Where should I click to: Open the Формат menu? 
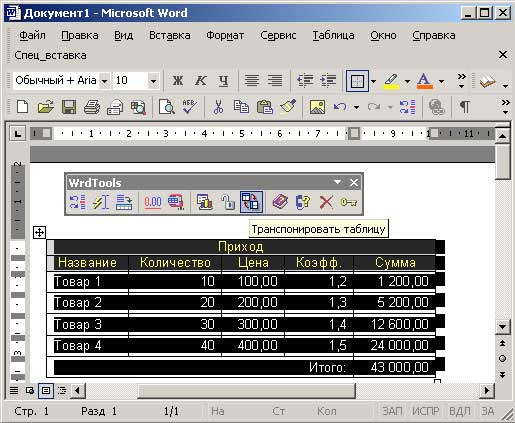point(225,35)
